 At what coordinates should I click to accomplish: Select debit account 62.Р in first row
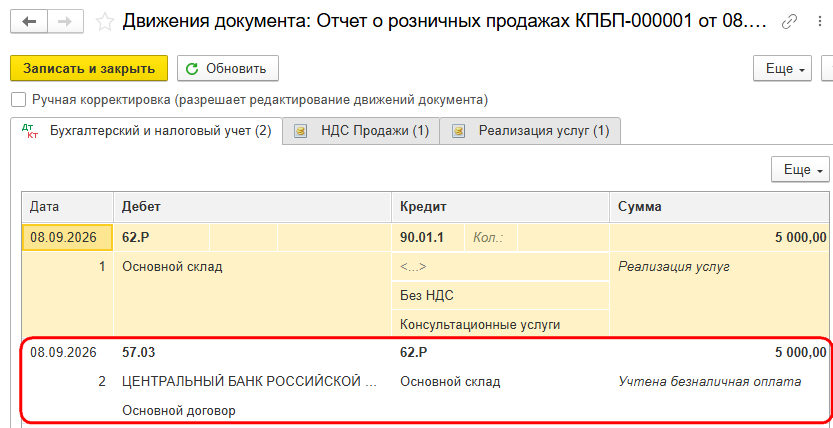pos(162,237)
